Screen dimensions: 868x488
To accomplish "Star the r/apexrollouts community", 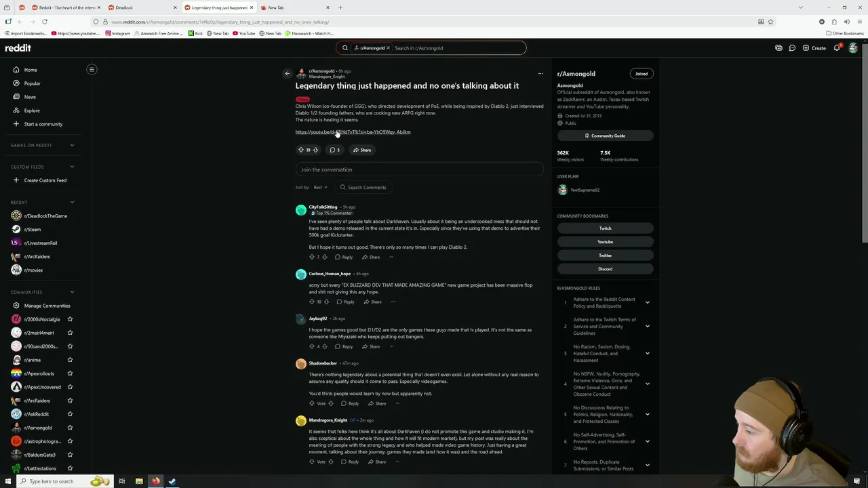I will tap(70, 373).
